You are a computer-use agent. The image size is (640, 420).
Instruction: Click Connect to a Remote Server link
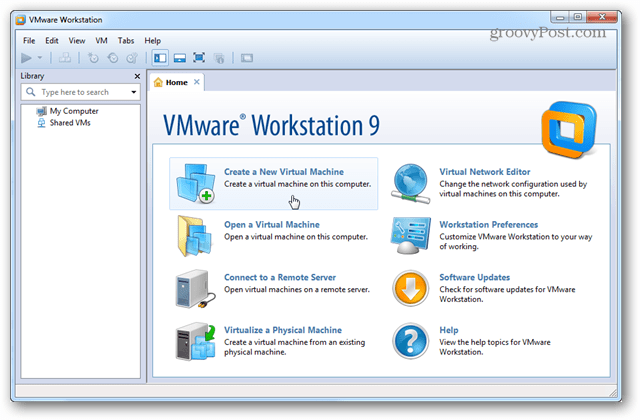(280, 278)
